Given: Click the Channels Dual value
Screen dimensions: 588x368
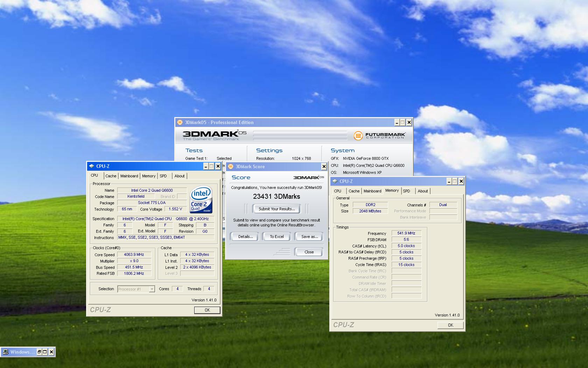Looking at the screenshot, I should (443, 205).
